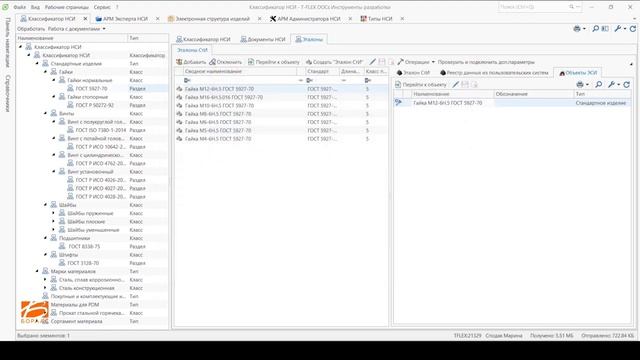Click the pencil edit icon in Объекты ЭСИ panel
This screenshot has width=640, height=360.
click(x=456, y=84)
